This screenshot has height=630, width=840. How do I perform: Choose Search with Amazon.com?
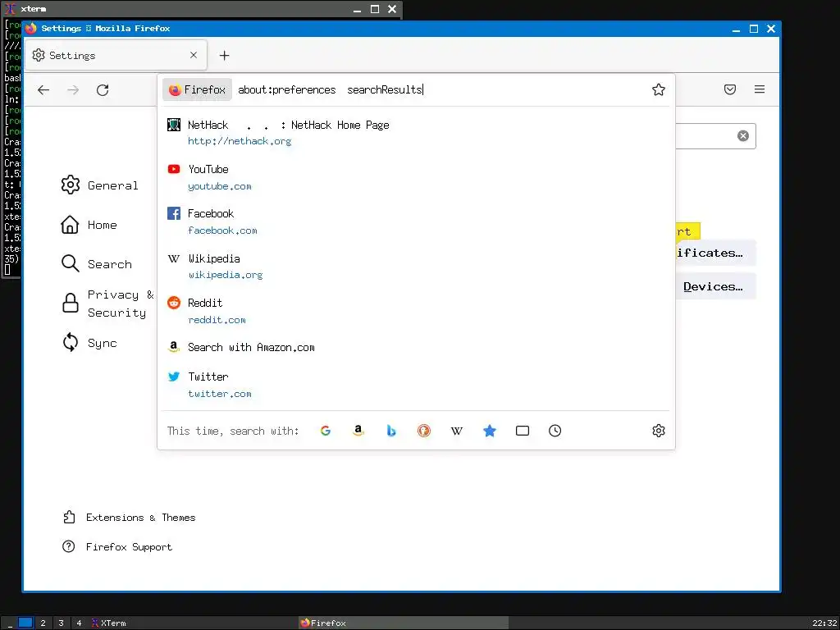click(x=415, y=347)
